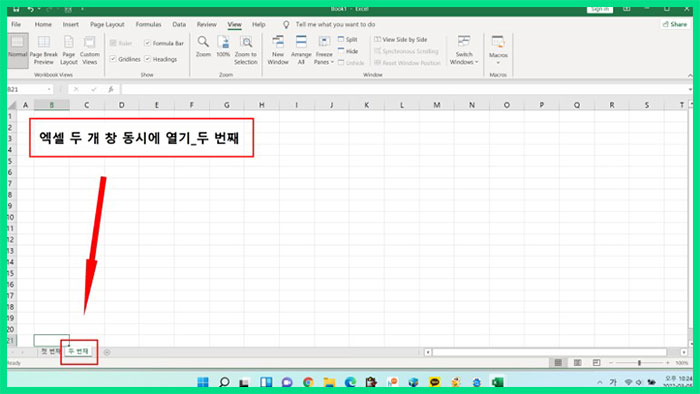Click Excel icon in the taskbar

coord(497,382)
